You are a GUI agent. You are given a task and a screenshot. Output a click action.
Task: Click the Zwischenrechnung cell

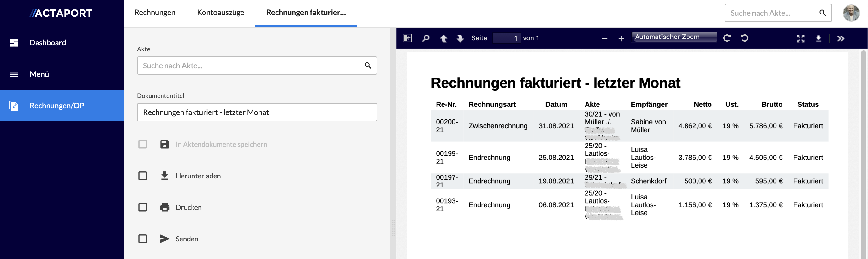click(498, 126)
